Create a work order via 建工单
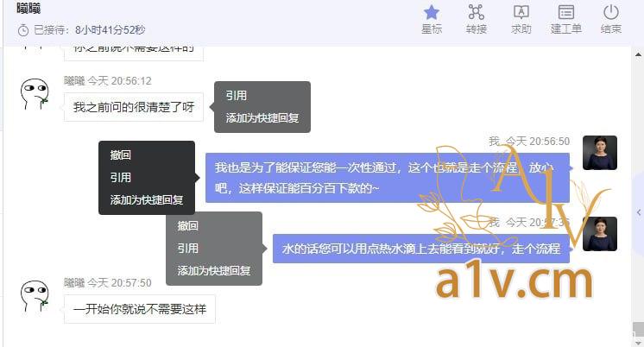 click(x=565, y=19)
